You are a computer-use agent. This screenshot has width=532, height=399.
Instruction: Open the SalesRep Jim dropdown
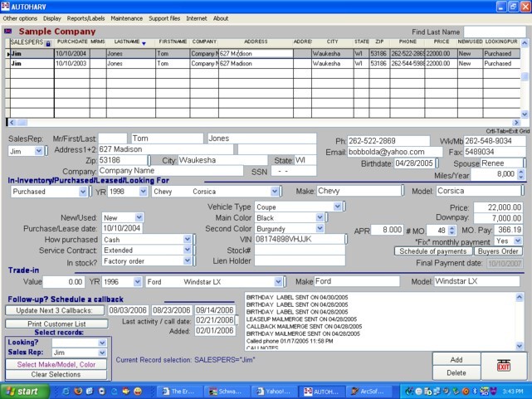37,152
